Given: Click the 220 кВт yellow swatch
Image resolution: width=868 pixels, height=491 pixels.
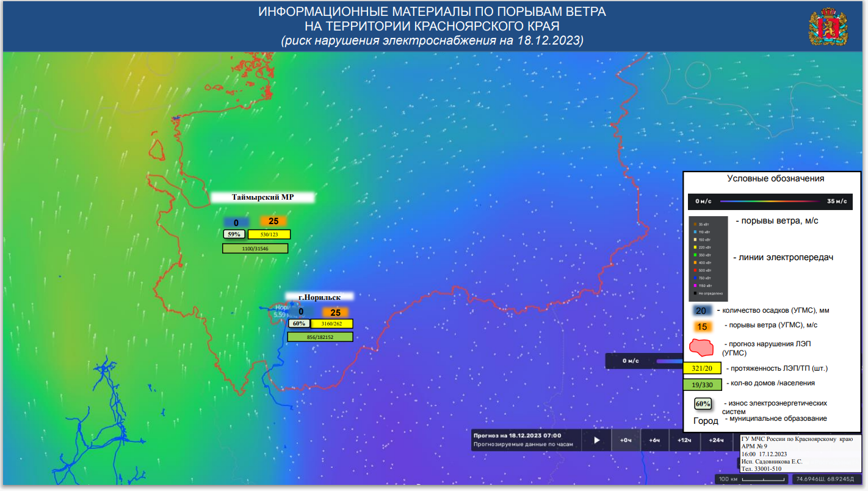Looking at the screenshot, I should pos(695,247).
